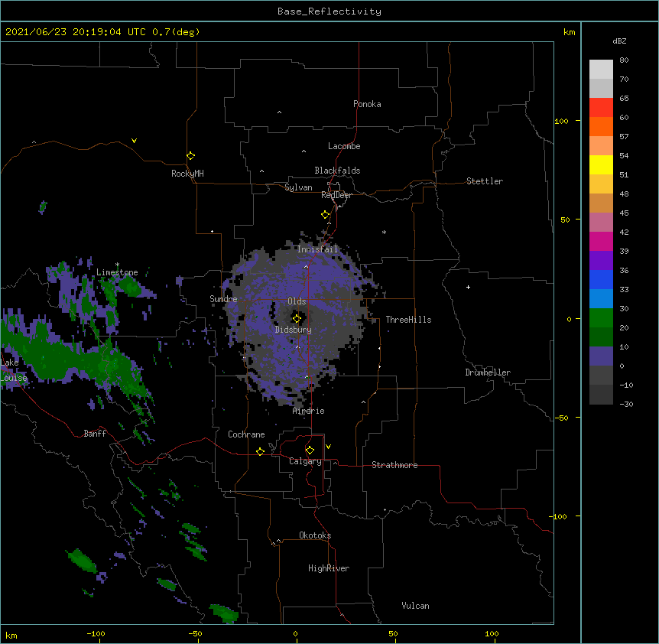Viewport: 659px width, 644px height.
Task: Click the Cochrane label
Action: [246, 434]
